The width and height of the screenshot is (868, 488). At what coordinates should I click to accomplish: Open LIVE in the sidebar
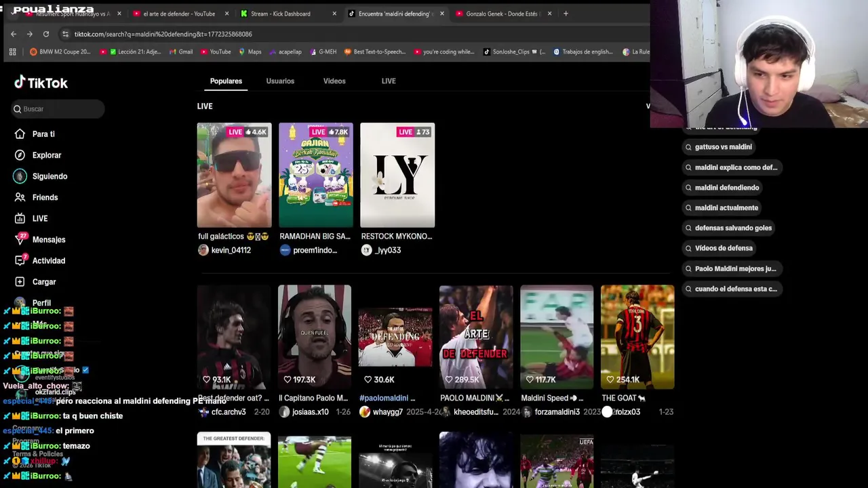(31, 218)
